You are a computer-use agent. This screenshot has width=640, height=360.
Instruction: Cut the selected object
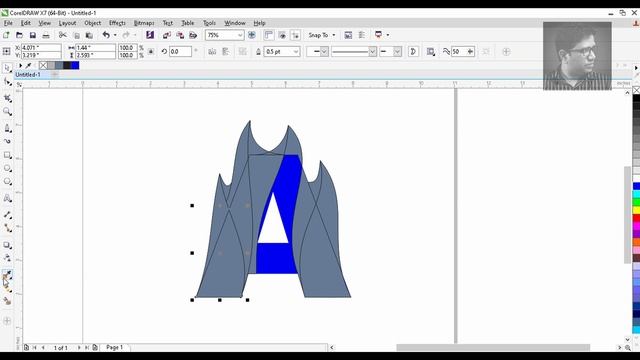coord(62,35)
